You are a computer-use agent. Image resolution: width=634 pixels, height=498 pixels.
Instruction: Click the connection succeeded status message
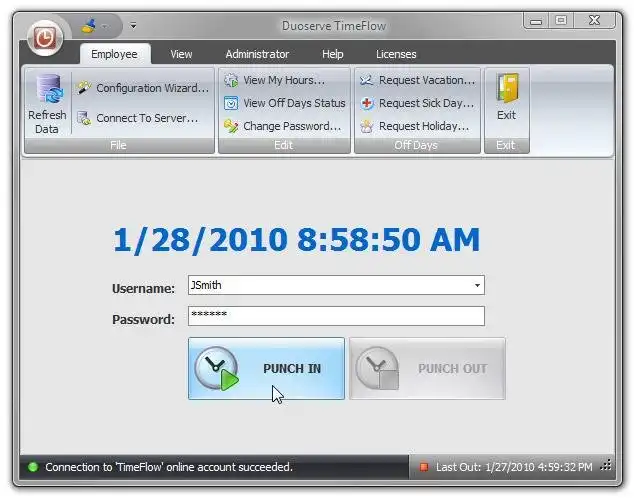click(169, 467)
